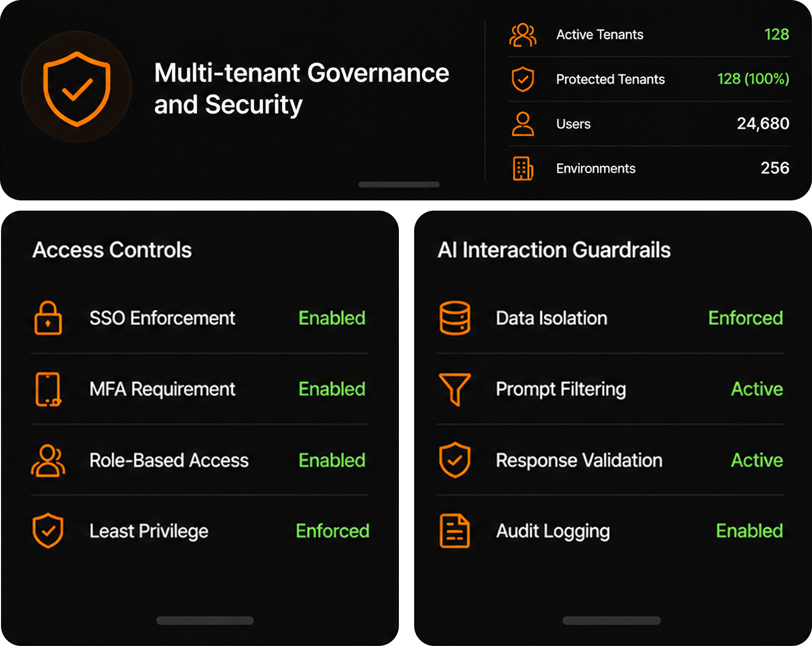Click the large orange shield checkmark logo
Image resolution: width=812 pixels, height=646 pixels.
(77, 88)
